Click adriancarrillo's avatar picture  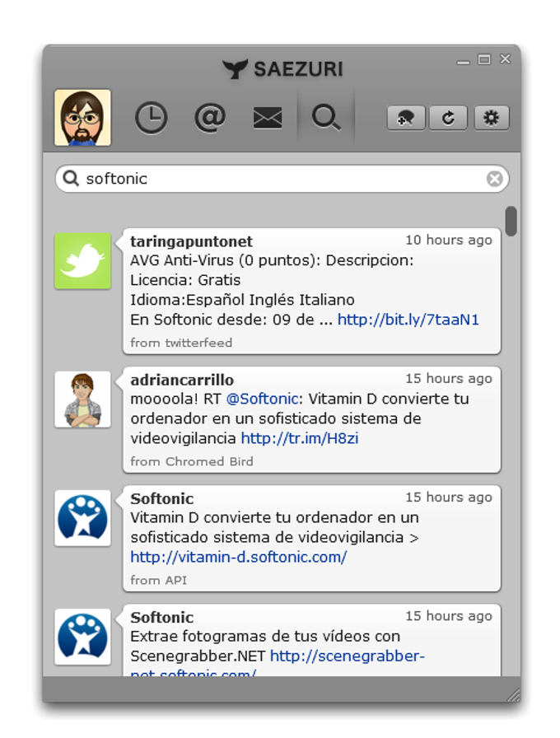pyautogui.click(x=83, y=399)
